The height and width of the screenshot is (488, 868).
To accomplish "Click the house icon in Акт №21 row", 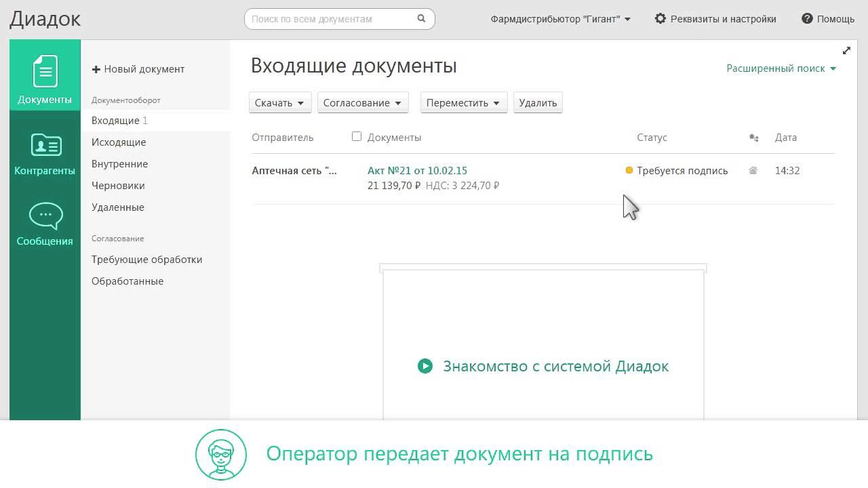I will [753, 171].
